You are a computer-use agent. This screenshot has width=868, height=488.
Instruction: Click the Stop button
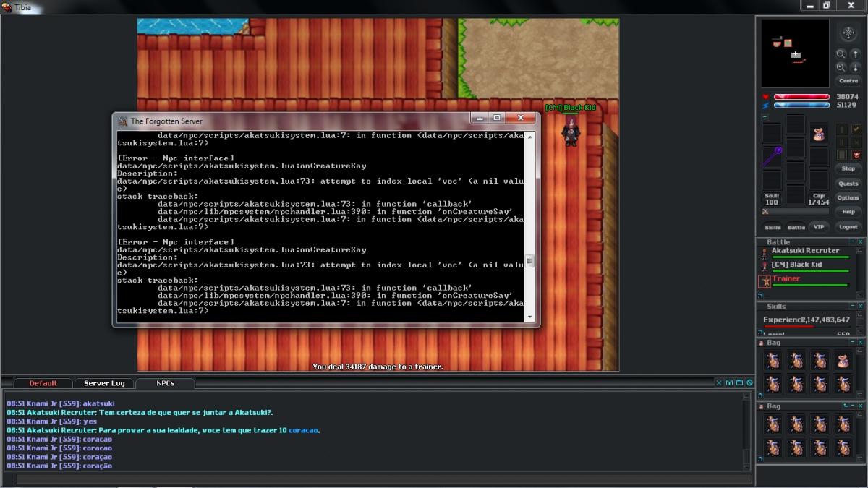(848, 168)
